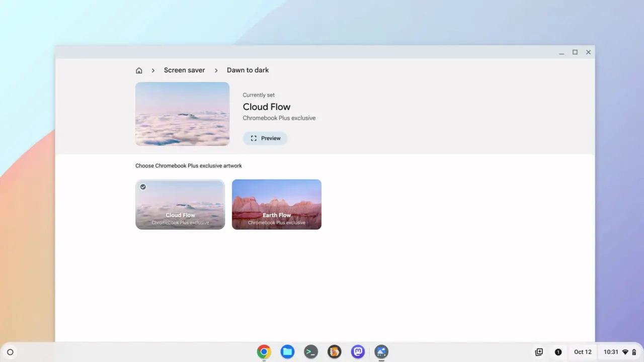The width and height of the screenshot is (644, 362).
Task: Choose the Earth Flow artwork card
Action: point(277,205)
